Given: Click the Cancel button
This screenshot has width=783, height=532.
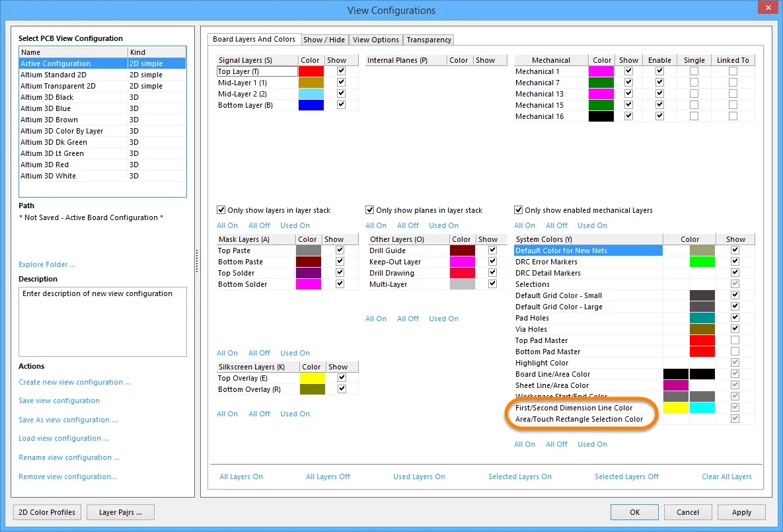Looking at the screenshot, I should click(688, 512).
